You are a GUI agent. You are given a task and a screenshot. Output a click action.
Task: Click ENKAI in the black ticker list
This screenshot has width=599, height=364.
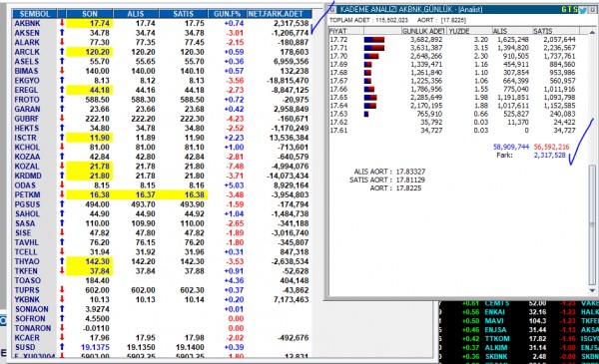(495, 312)
